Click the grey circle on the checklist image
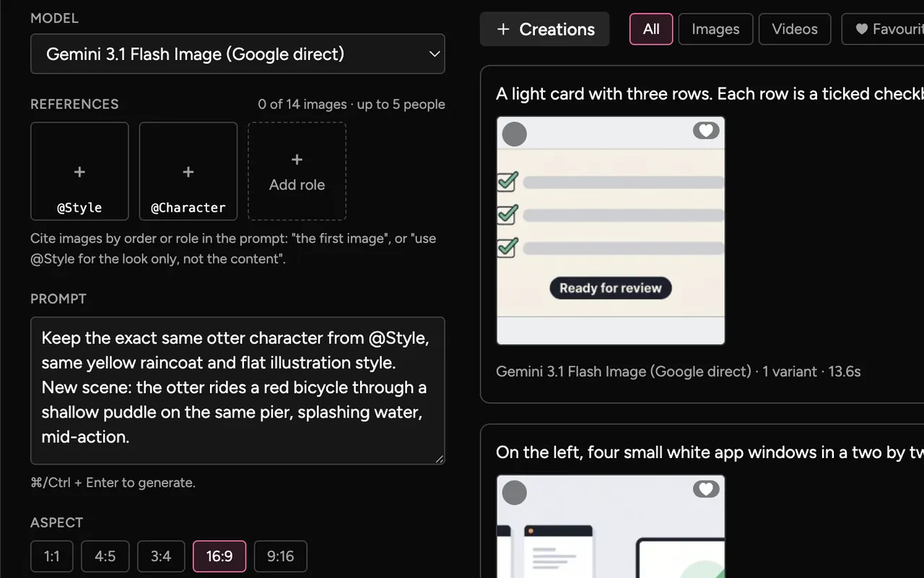 point(515,134)
